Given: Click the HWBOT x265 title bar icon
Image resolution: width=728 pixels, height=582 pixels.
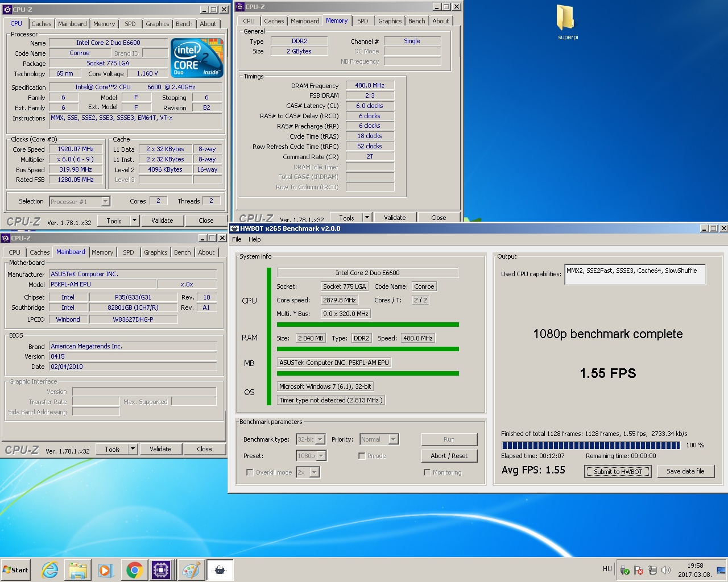Looking at the screenshot, I should click(234, 228).
